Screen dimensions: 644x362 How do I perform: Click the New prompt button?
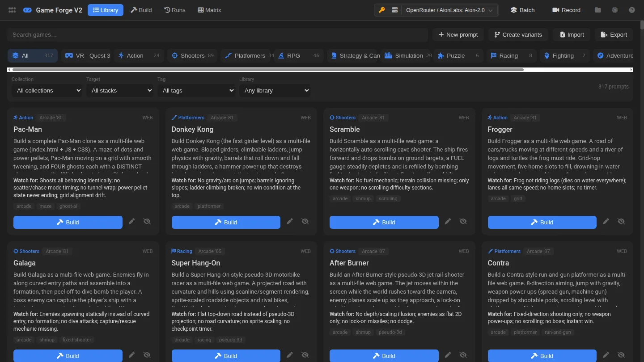point(458,34)
